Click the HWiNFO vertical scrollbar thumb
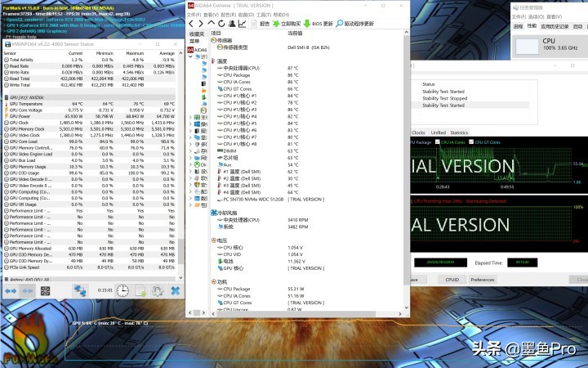Viewport: 588px width, 368px height. coord(180,252)
